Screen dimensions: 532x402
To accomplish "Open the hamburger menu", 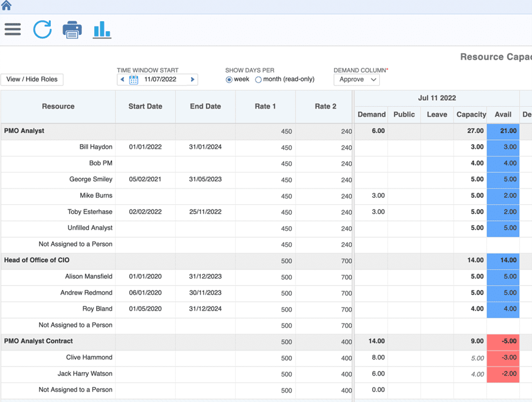I will [12, 29].
